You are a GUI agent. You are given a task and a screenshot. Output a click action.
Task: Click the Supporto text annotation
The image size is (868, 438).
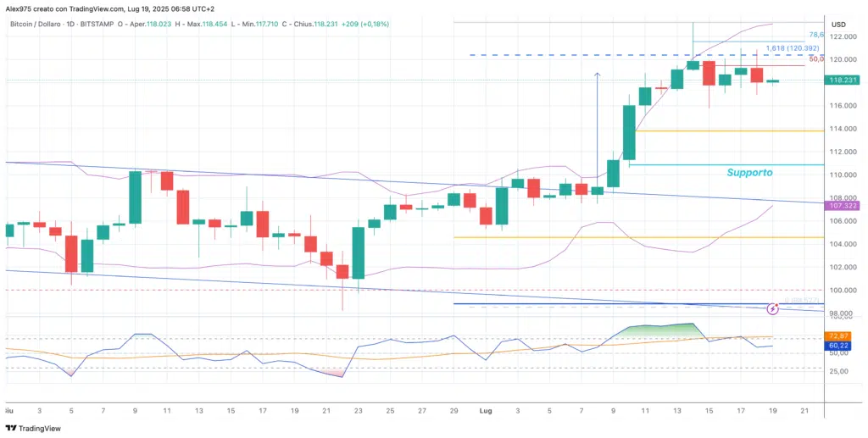749,172
